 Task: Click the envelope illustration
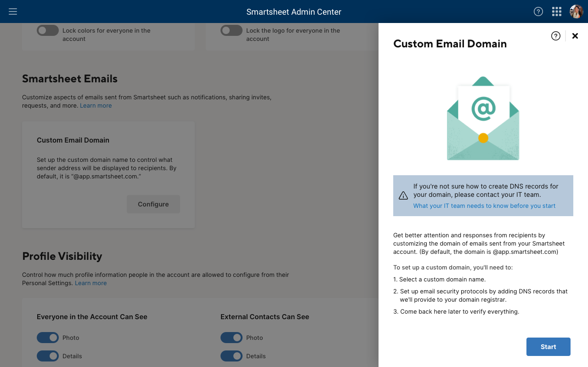[x=483, y=118]
